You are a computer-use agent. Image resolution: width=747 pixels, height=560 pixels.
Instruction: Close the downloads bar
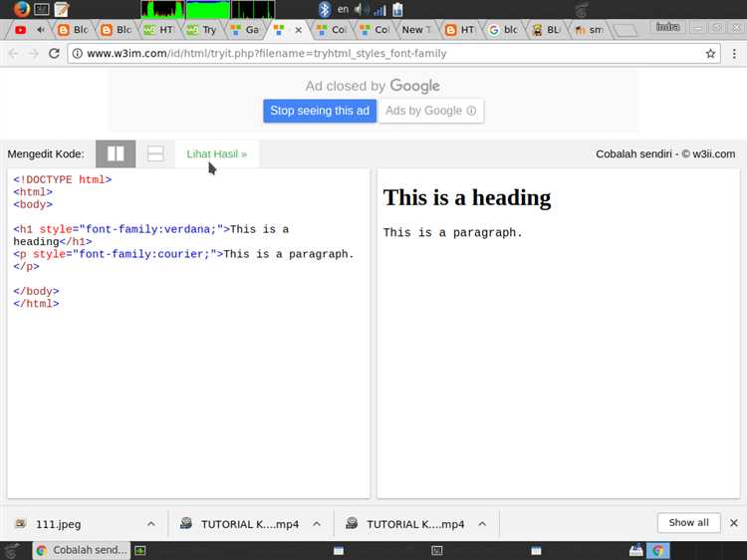[x=734, y=523]
